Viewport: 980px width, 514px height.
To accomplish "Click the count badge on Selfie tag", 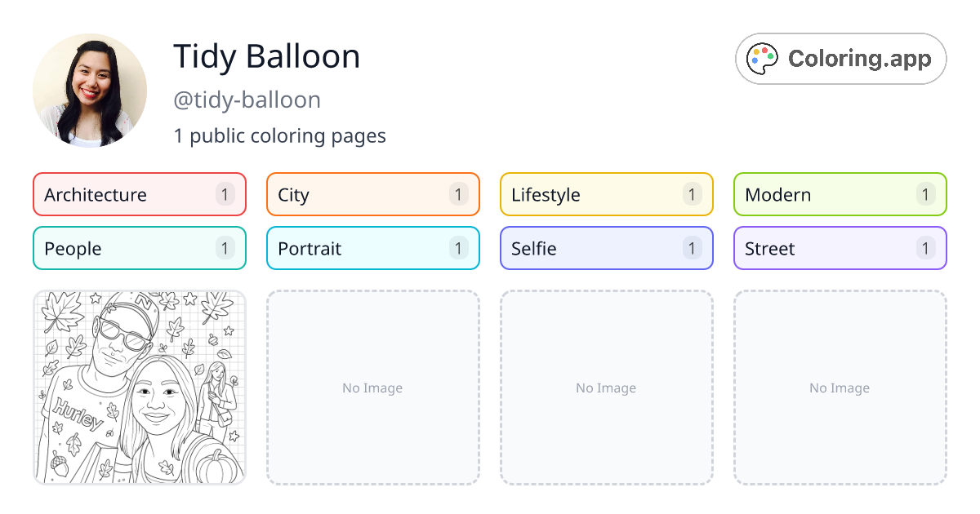I will (692, 248).
